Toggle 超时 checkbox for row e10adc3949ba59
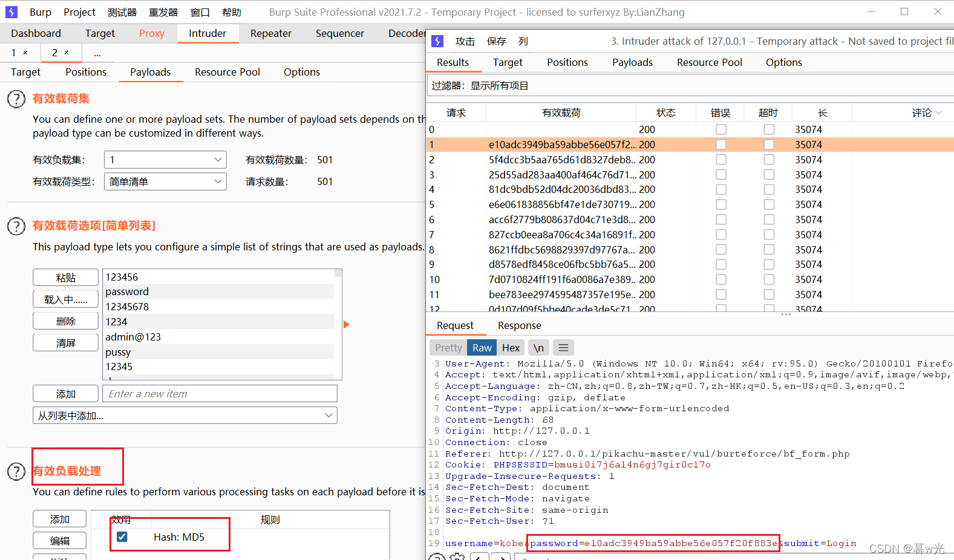 (x=769, y=145)
